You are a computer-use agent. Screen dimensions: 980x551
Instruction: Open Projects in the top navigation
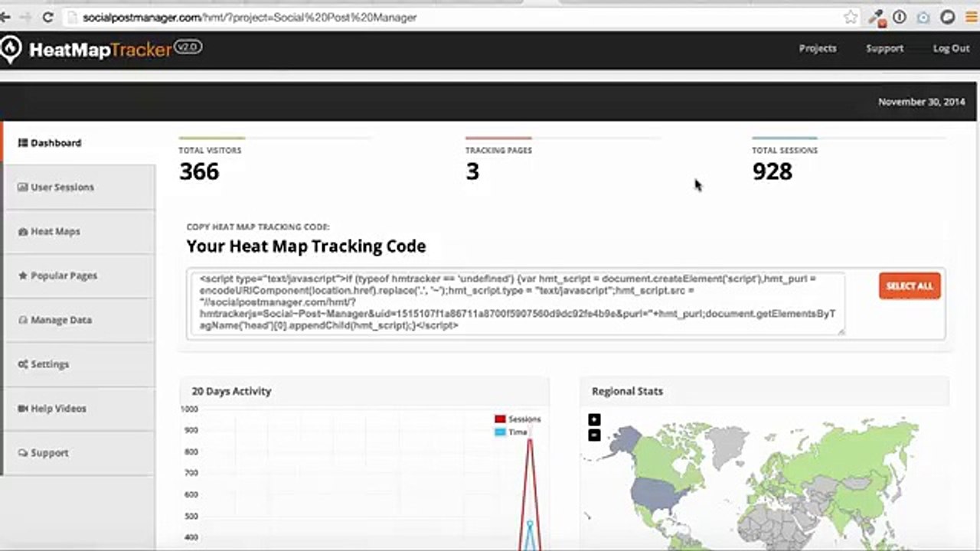tap(818, 48)
